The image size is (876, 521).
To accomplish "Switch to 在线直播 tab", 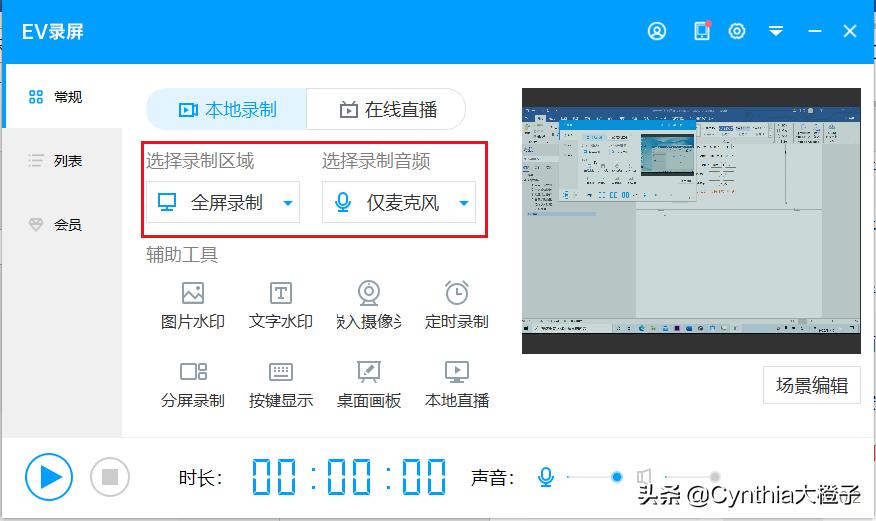I will pyautogui.click(x=387, y=109).
